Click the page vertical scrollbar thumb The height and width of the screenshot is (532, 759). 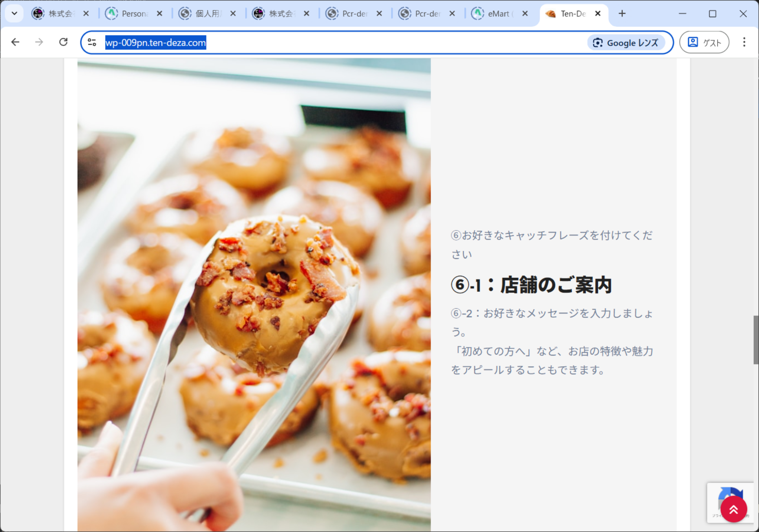point(755,339)
